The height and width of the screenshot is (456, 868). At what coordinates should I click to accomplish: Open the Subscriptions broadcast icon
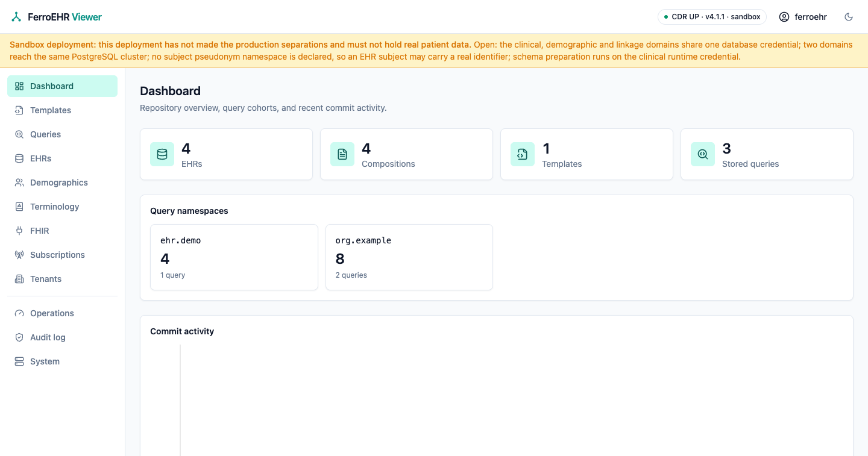click(19, 255)
